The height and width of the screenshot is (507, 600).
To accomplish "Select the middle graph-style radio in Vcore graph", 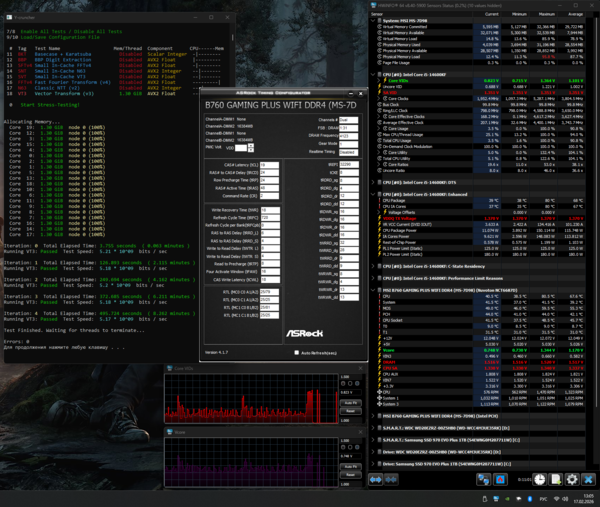I will 350,447.
